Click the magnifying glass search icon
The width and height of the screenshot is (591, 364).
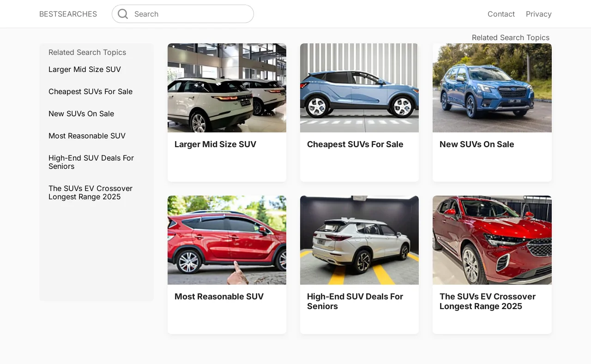coord(123,14)
